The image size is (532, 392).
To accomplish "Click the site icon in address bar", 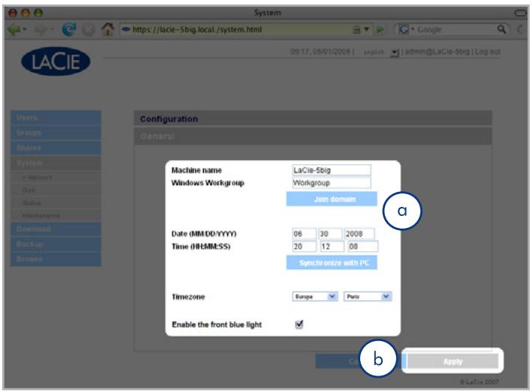I will click(126, 29).
